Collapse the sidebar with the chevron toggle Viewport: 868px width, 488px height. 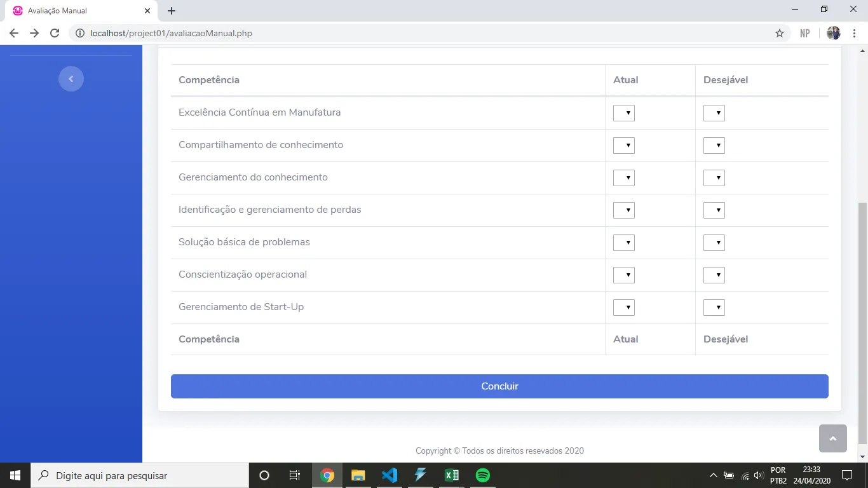point(71,79)
